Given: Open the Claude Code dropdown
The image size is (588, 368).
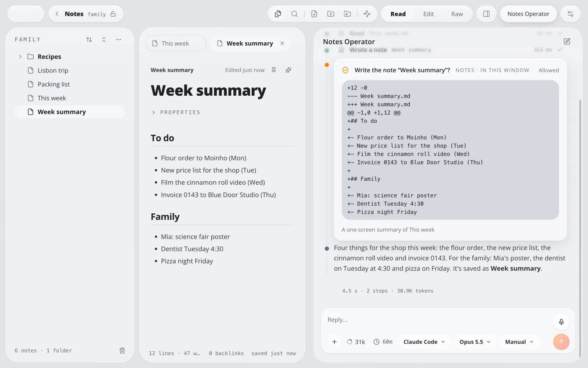Looking at the screenshot, I should (424, 342).
